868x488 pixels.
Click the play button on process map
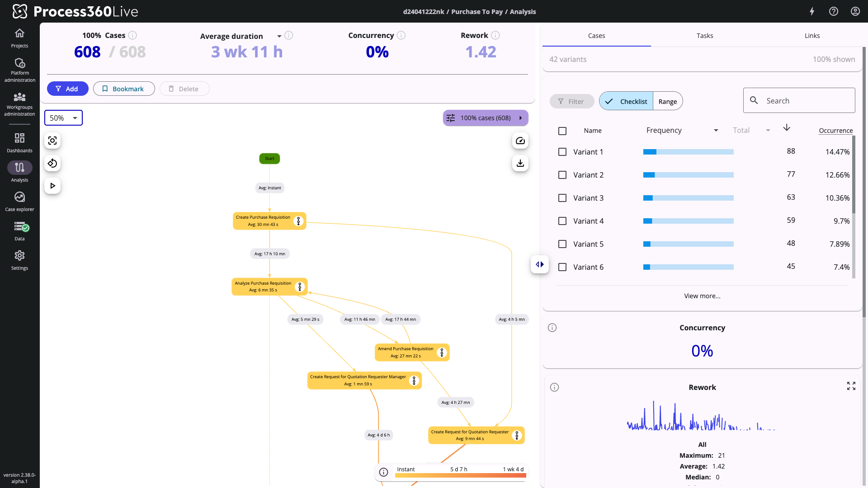[x=52, y=185]
